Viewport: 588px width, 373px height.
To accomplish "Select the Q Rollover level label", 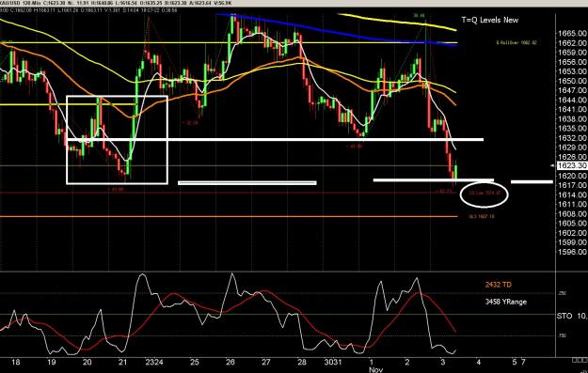I will tap(516, 42).
